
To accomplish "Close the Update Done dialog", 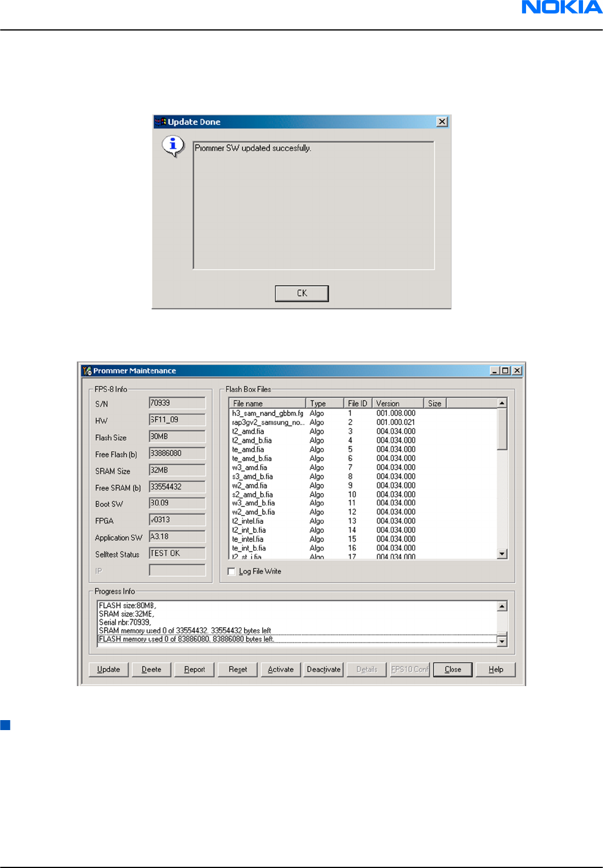I will click(x=442, y=121).
